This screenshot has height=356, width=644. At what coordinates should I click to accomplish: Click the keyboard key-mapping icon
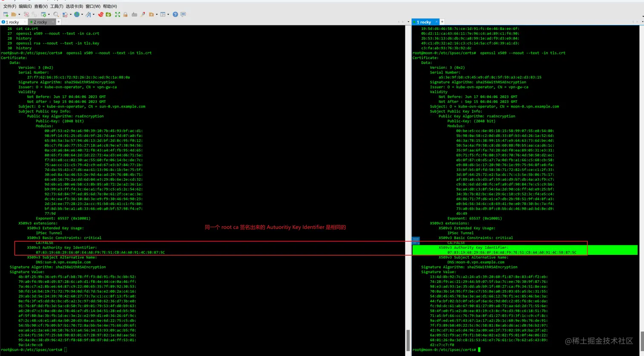(x=134, y=14)
